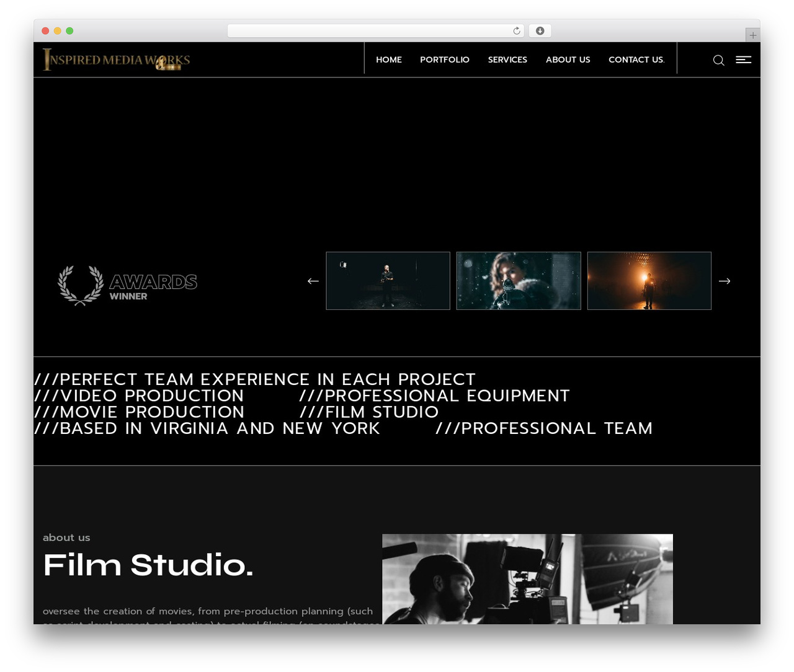
Task: Click the black-and-white cameraman photo
Action: 527,579
